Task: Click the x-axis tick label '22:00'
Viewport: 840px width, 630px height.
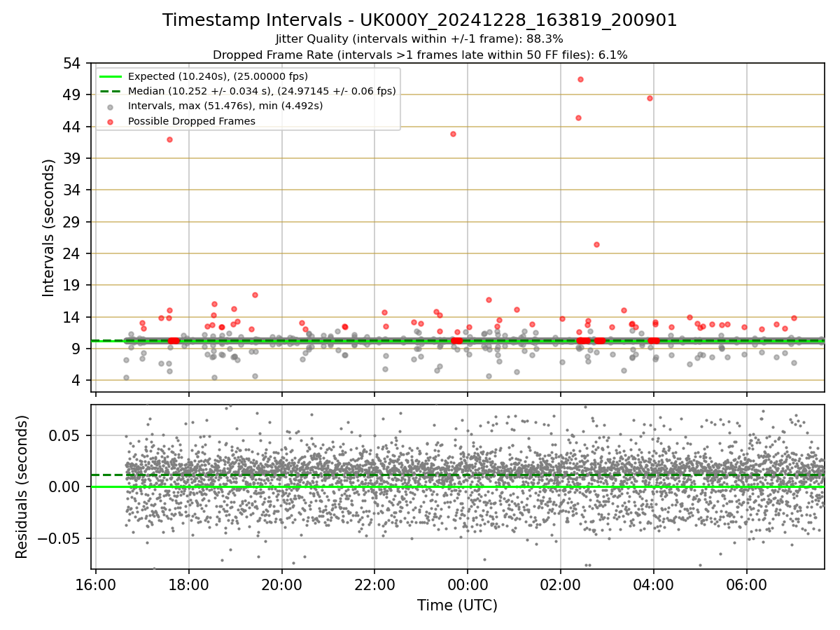Action: pyautogui.click(x=374, y=584)
